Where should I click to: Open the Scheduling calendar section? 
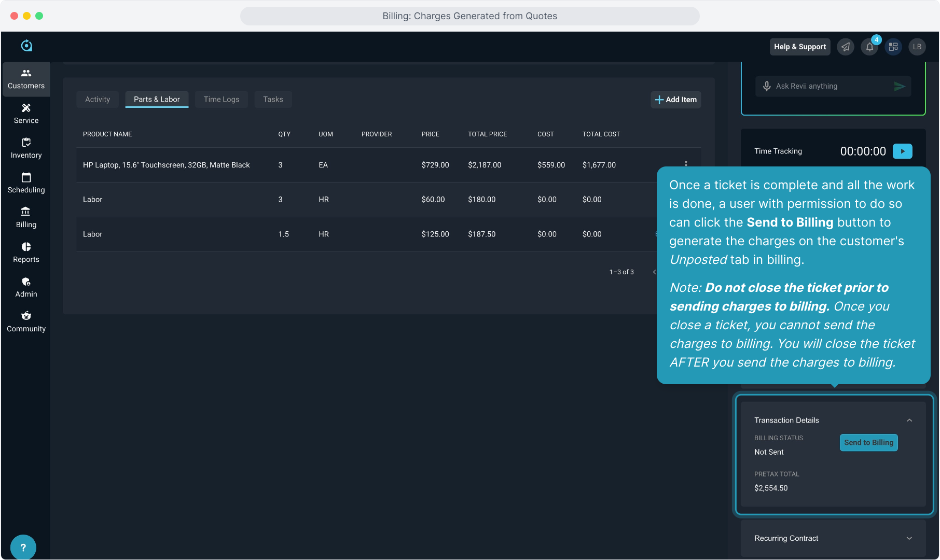[26, 184]
